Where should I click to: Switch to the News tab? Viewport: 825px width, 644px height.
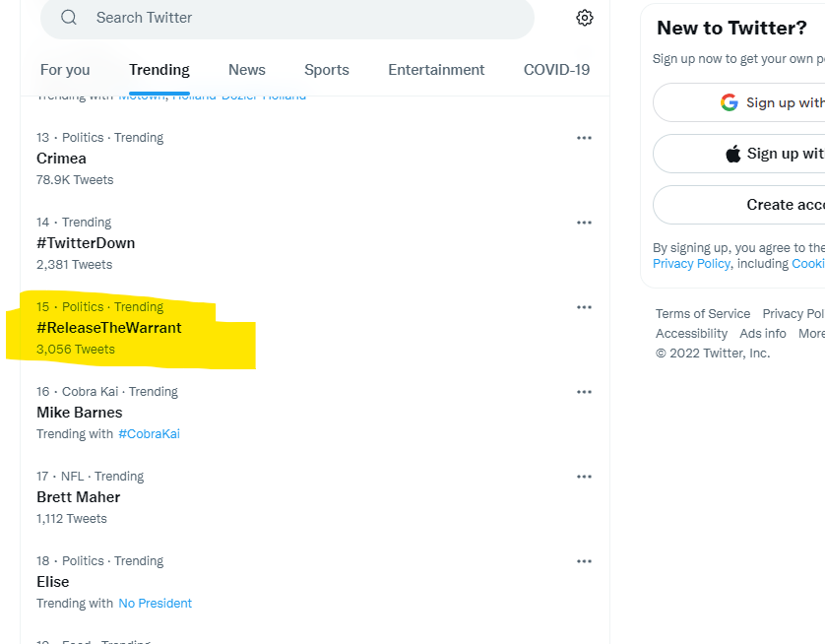(247, 70)
